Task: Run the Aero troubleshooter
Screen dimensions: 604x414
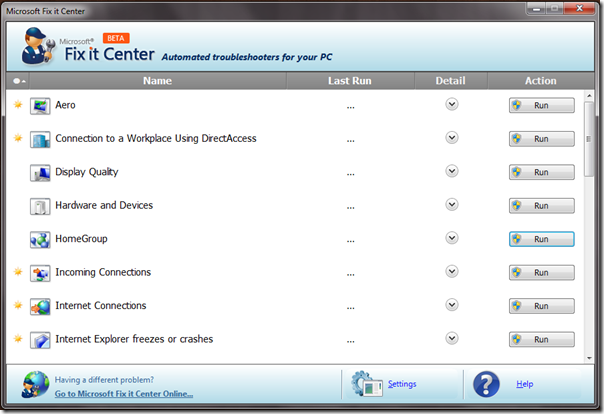Action: coord(542,106)
